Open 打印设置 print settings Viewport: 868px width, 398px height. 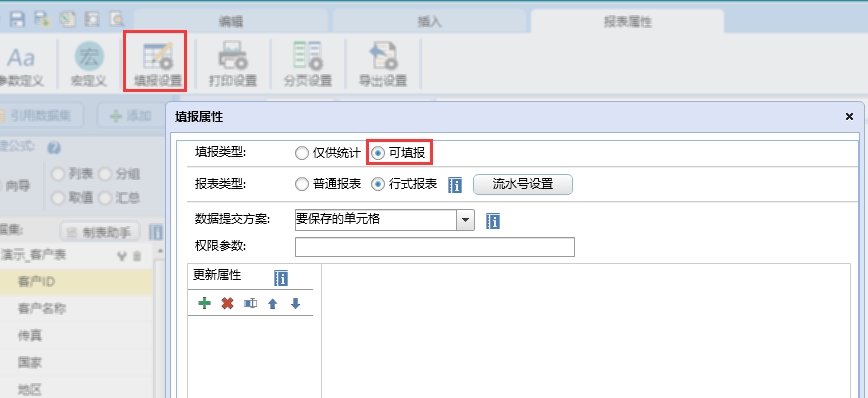tap(232, 64)
